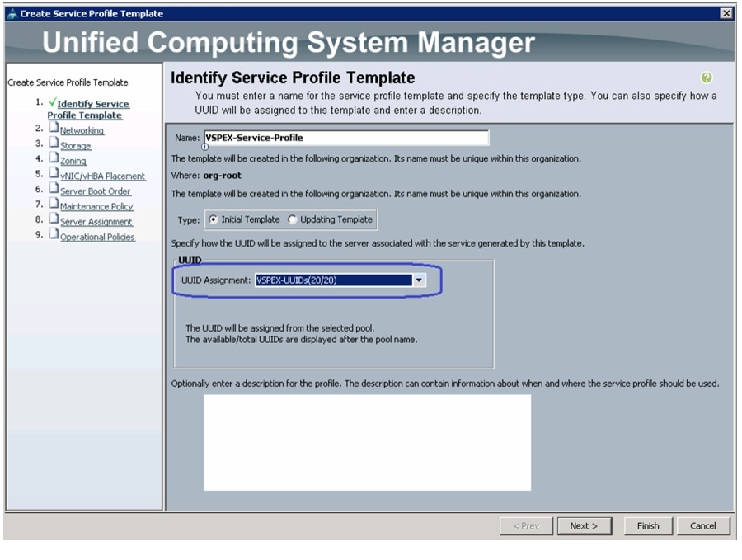
Task: Click the title bar application icon
Action: [x=12, y=14]
